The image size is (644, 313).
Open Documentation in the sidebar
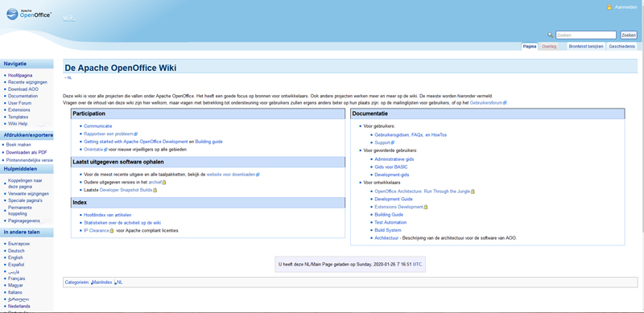tap(23, 96)
